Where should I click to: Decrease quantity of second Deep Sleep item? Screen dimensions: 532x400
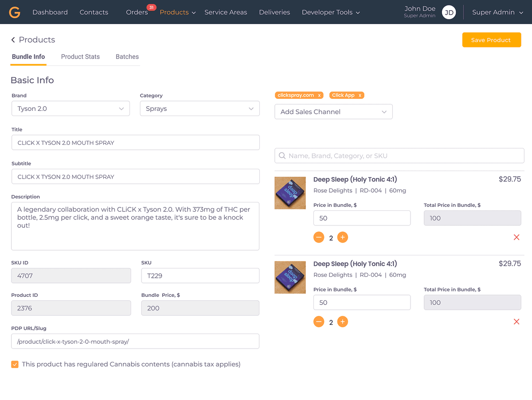pos(319,322)
